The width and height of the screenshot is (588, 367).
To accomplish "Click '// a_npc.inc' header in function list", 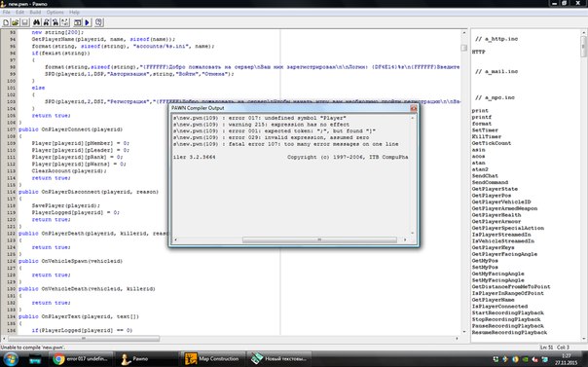I will pyautogui.click(x=495, y=98).
